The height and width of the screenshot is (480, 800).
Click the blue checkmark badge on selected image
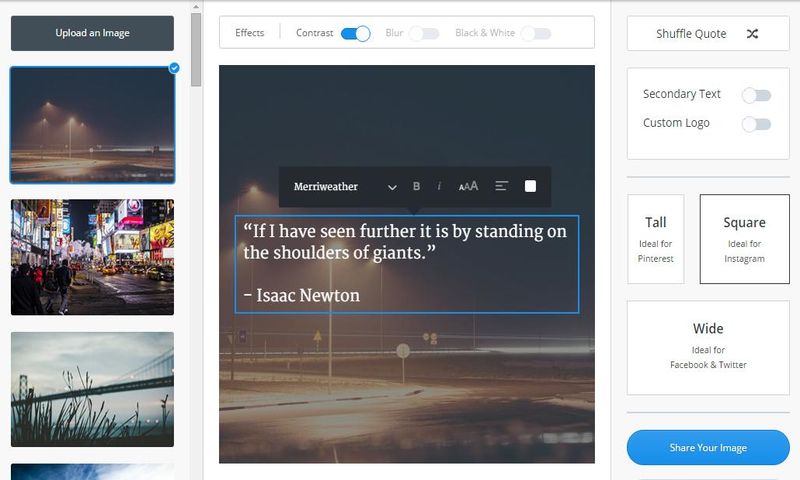click(175, 68)
